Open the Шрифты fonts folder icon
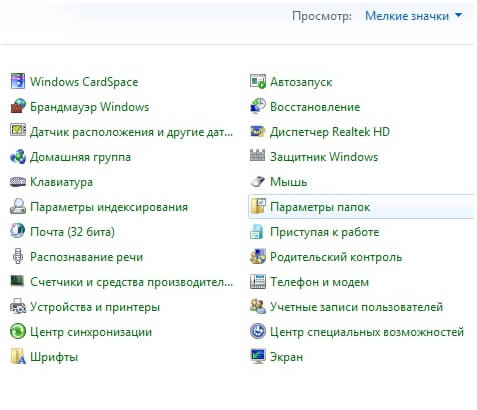 tap(18, 357)
